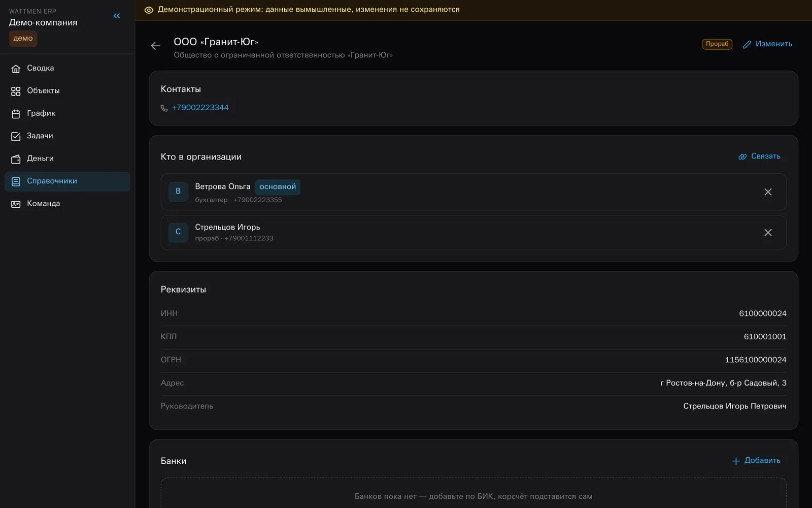The height and width of the screenshot is (508, 812).
Task: Open the Объекты section
Action: coord(67,91)
